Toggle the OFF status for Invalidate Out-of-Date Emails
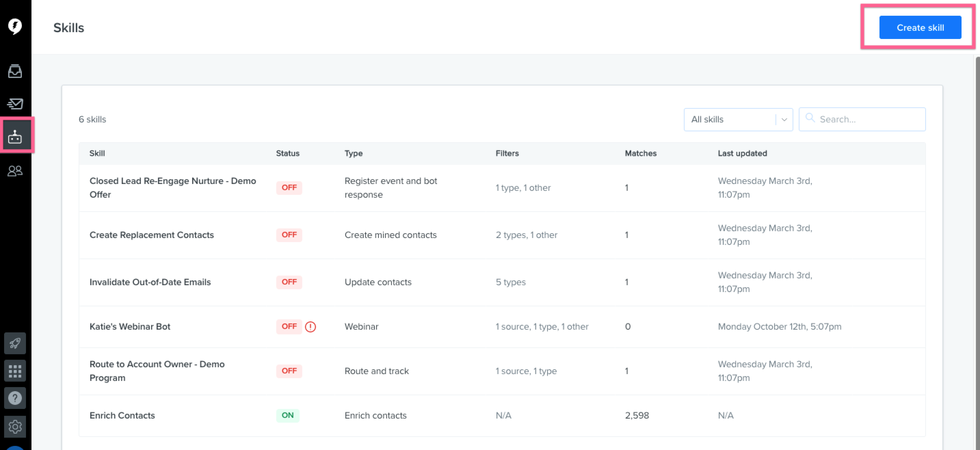Viewport: 980px width, 450px height. tap(289, 282)
